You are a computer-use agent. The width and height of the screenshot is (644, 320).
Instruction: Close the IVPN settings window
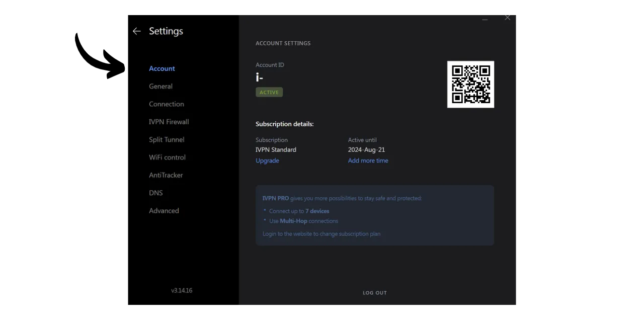click(x=507, y=18)
